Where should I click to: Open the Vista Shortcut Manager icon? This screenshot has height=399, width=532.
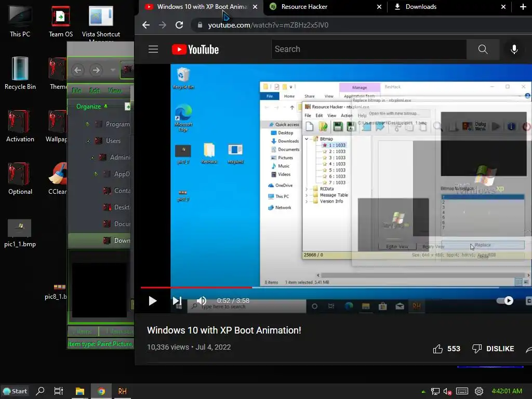pos(101,22)
